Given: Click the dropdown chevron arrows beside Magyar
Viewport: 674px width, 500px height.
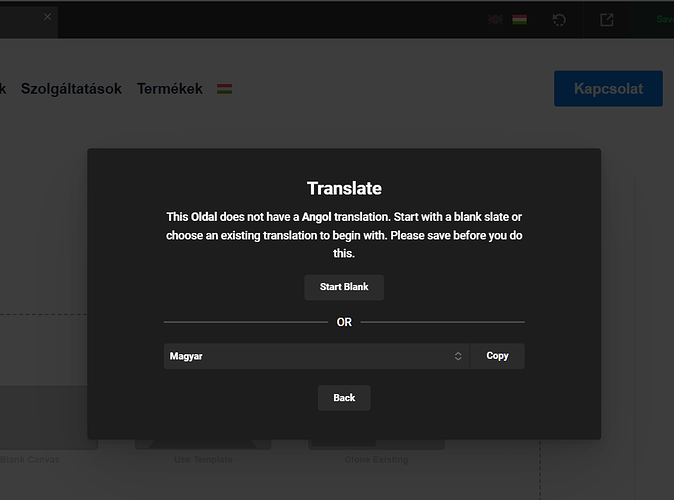Looking at the screenshot, I should pos(458,356).
